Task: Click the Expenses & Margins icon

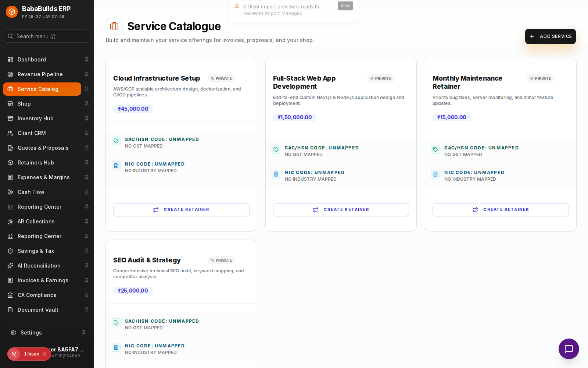Action: click(10, 177)
